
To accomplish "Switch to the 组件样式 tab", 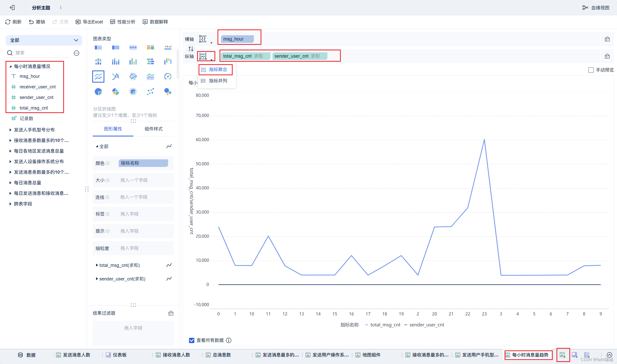I will [153, 129].
